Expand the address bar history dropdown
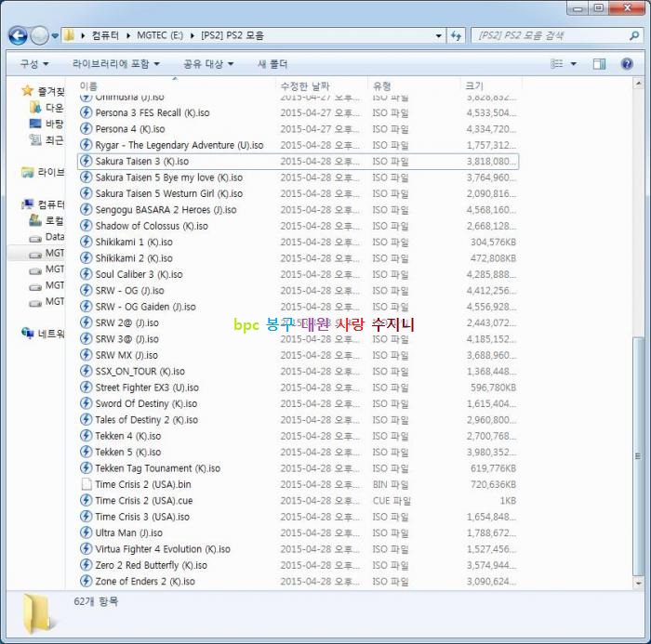The height and width of the screenshot is (644, 651). [x=438, y=36]
